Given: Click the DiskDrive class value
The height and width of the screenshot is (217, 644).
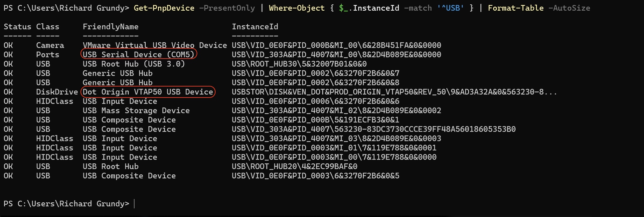Looking at the screenshot, I should click(57, 92).
